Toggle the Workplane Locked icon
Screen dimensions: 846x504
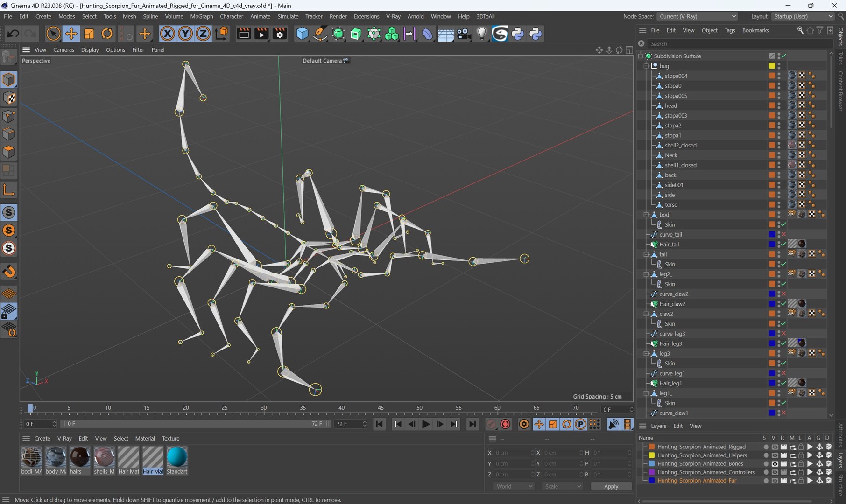tap(9, 311)
